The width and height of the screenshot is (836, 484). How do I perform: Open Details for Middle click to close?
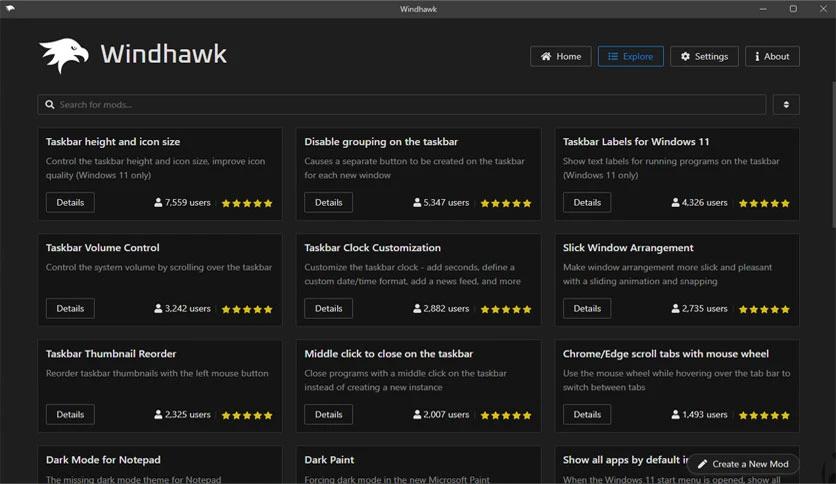tap(328, 415)
